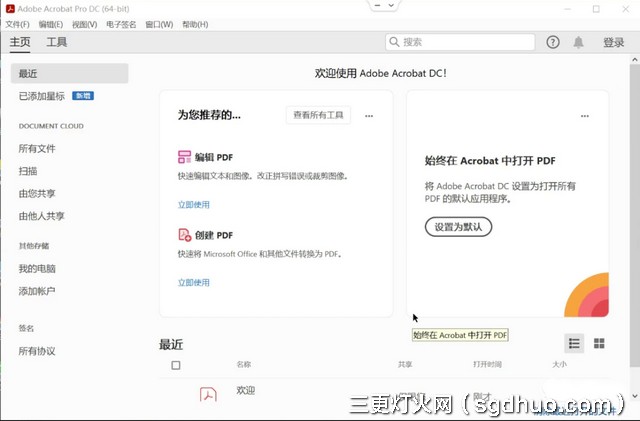
Task: Click the 登录 sign-in button
Action: click(x=613, y=42)
